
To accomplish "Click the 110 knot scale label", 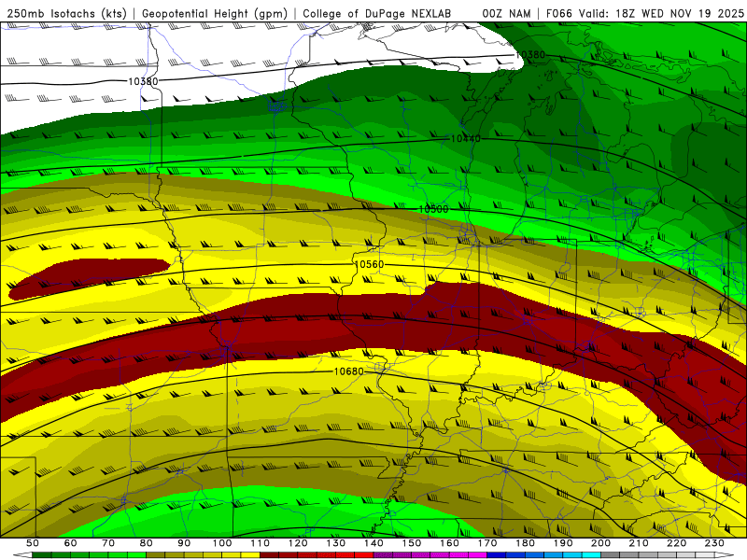I will pos(261,543).
